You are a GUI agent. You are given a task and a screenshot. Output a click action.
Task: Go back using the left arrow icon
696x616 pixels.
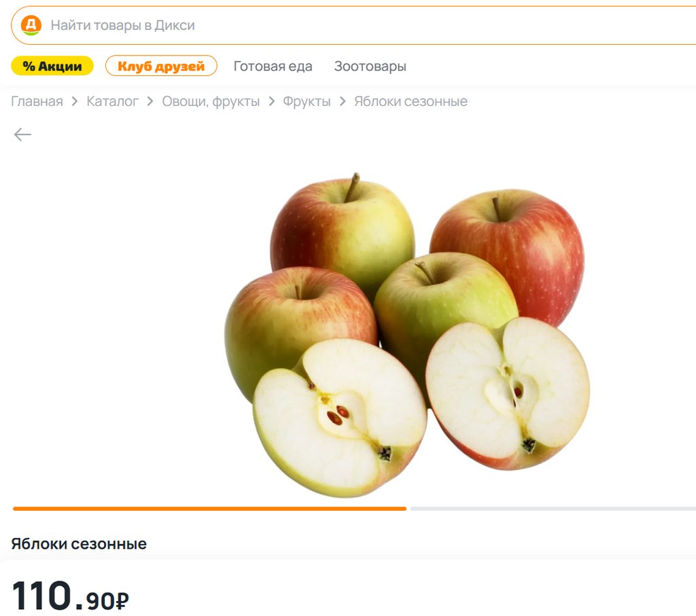pos(22,134)
